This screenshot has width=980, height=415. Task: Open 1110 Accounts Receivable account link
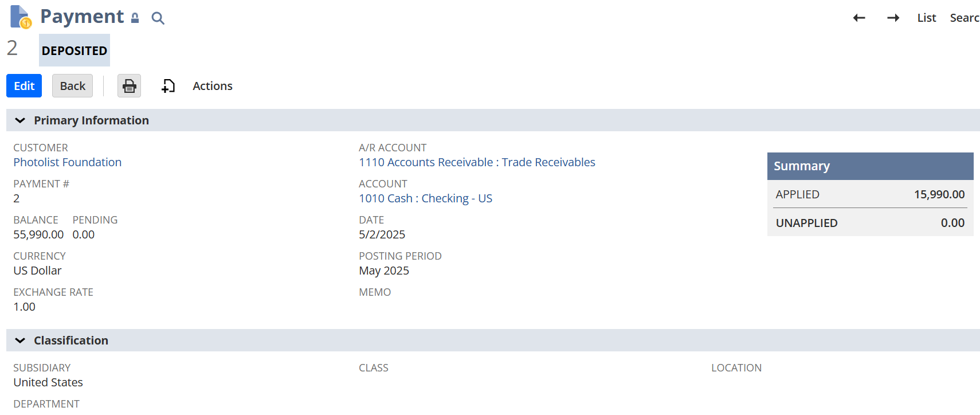tap(477, 162)
